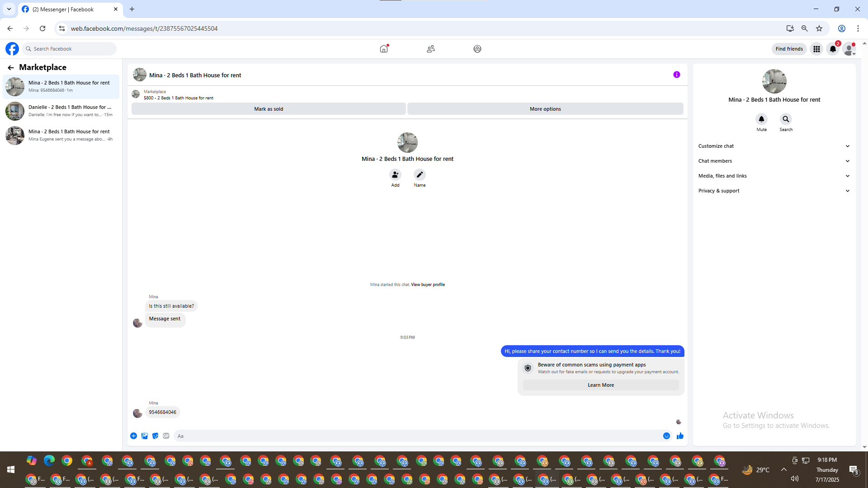Open the Facebook Home feed icon

pyautogui.click(x=384, y=49)
